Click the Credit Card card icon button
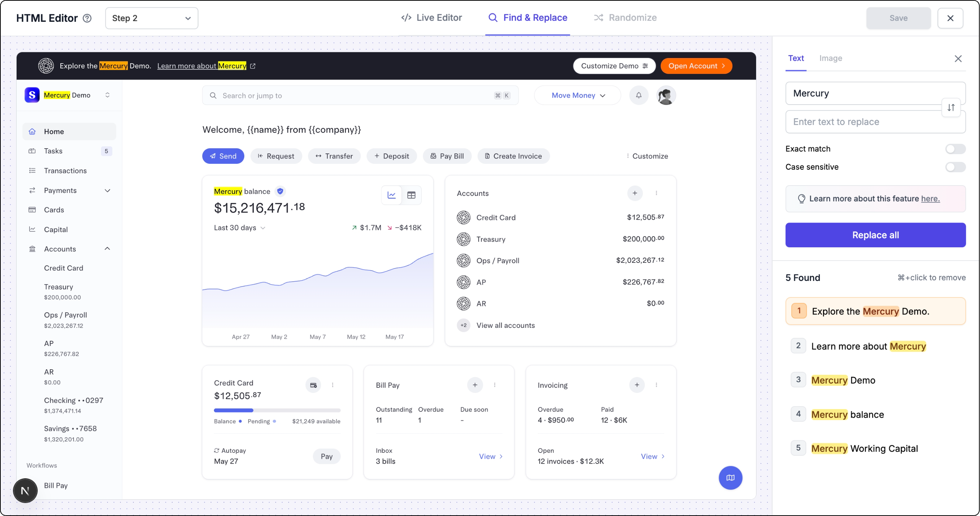Viewport: 980px width, 516px height. pos(313,385)
